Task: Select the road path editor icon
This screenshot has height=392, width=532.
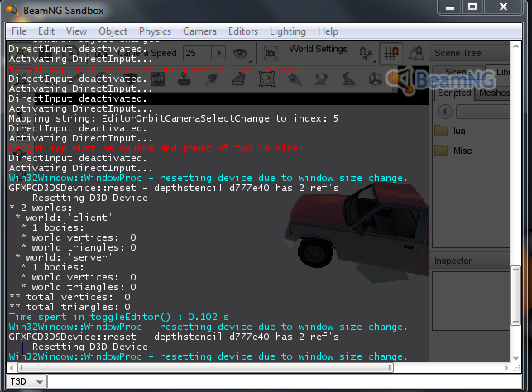Action: click(x=348, y=79)
